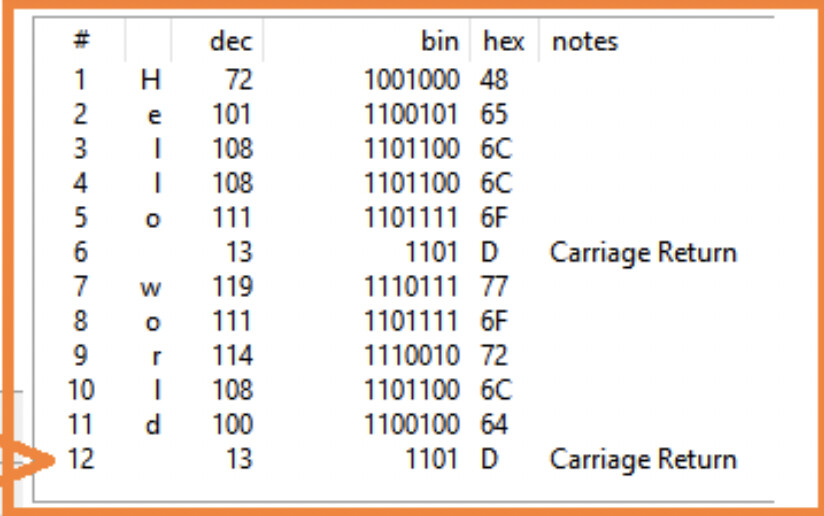The height and width of the screenshot is (516, 824).
Task: Click the "dec" column header
Action: [230, 41]
